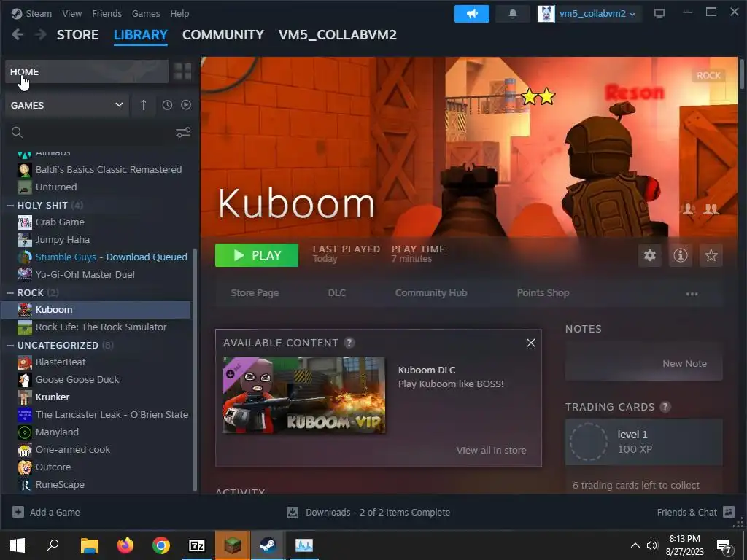
Task: Close the Available Content panel
Action: point(531,343)
